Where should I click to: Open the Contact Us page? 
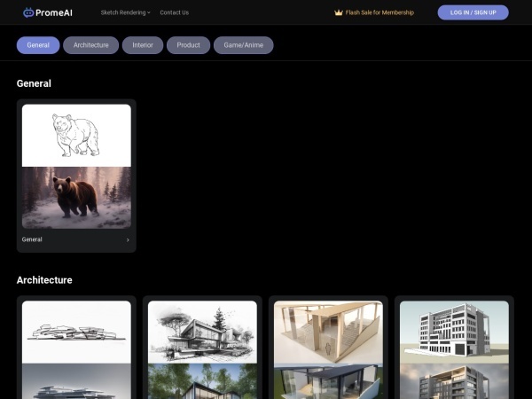coord(174,12)
